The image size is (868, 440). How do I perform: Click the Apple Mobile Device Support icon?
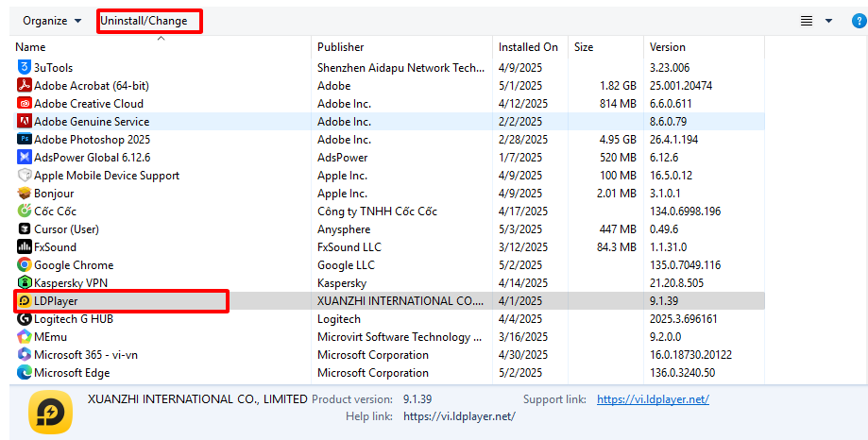[24, 176]
